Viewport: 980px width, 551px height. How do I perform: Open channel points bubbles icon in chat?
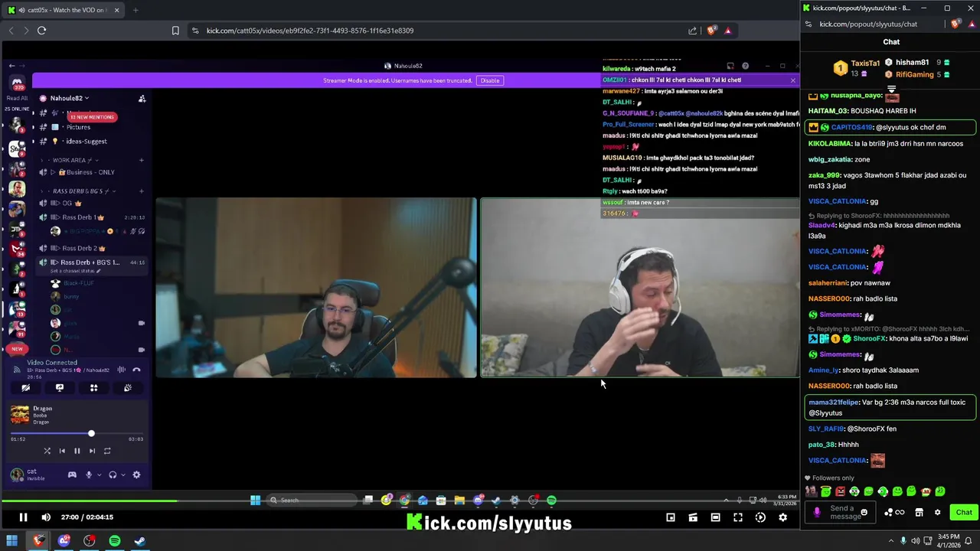click(x=889, y=513)
